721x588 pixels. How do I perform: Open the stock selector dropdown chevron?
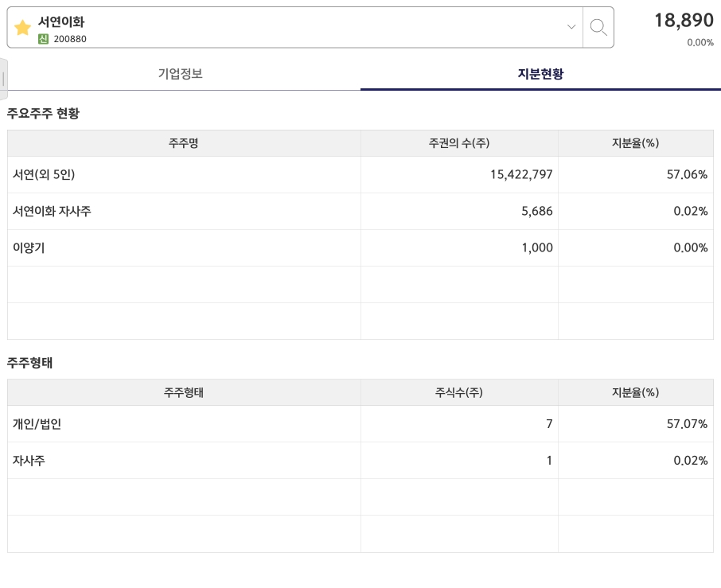pos(571,27)
